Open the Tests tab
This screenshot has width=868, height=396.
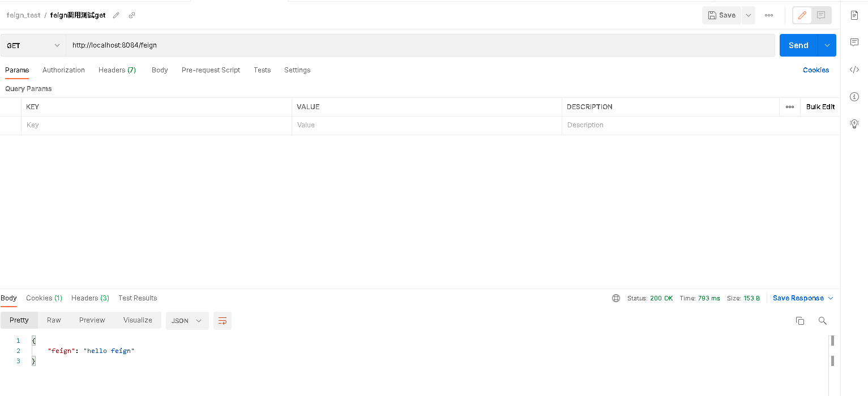click(262, 70)
